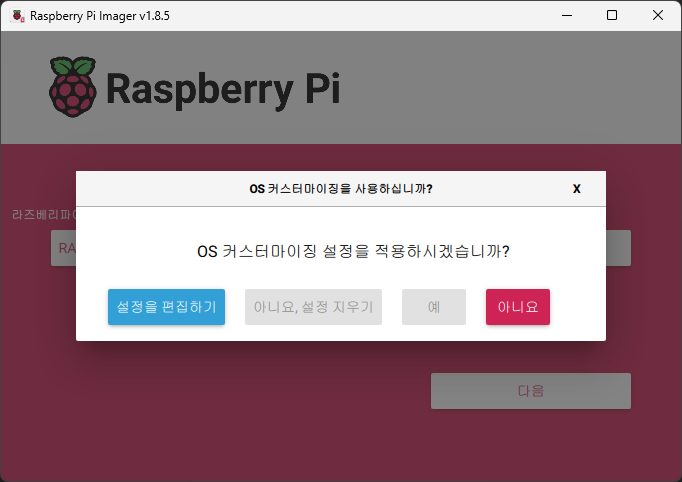Click the raspberry logo in the header
This screenshot has width=682, height=482.
[72, 87]
